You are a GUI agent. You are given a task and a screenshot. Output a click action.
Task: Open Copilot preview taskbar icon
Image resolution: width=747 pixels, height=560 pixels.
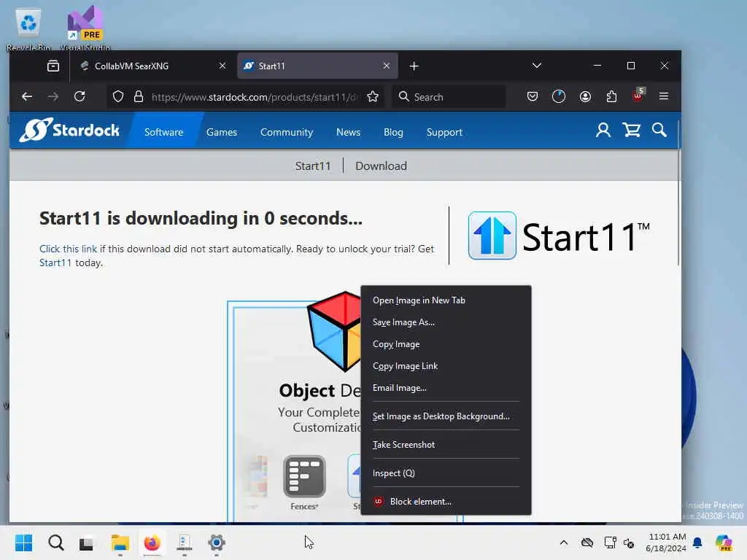point(724,542)
